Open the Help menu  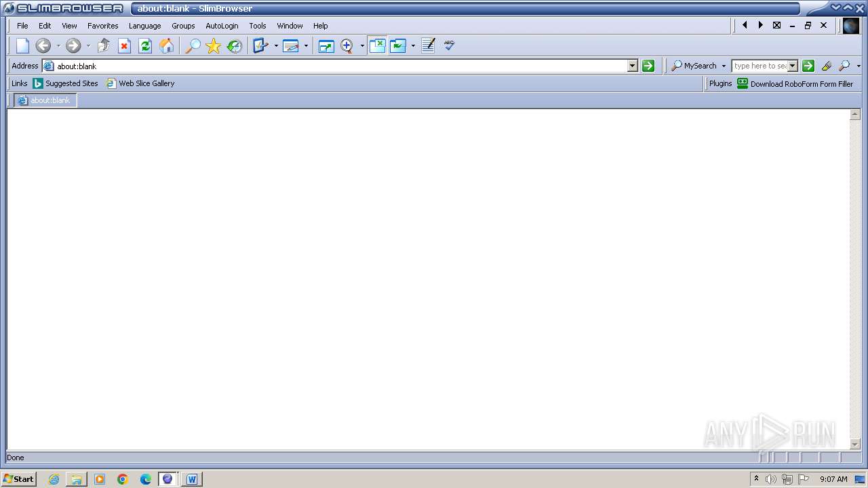click(x=321, y=26)
